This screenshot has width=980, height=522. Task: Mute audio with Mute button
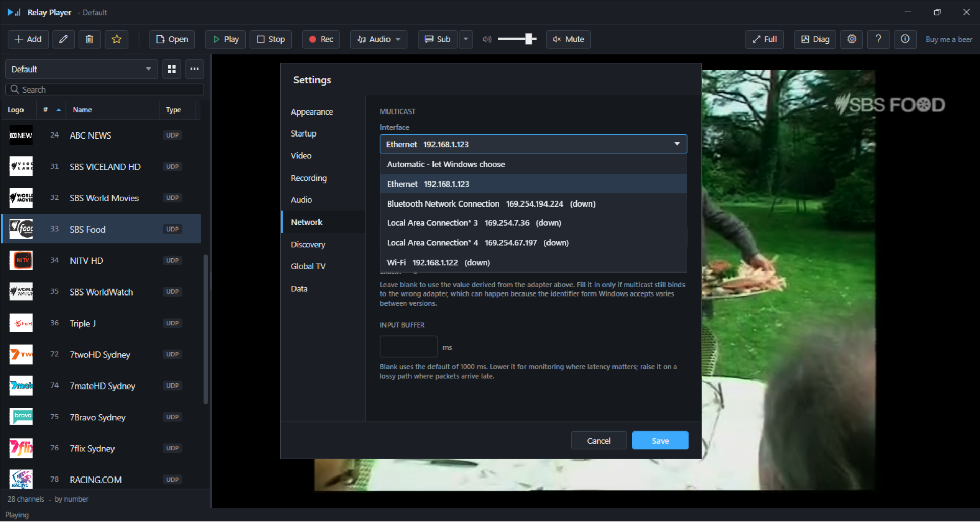568,39
